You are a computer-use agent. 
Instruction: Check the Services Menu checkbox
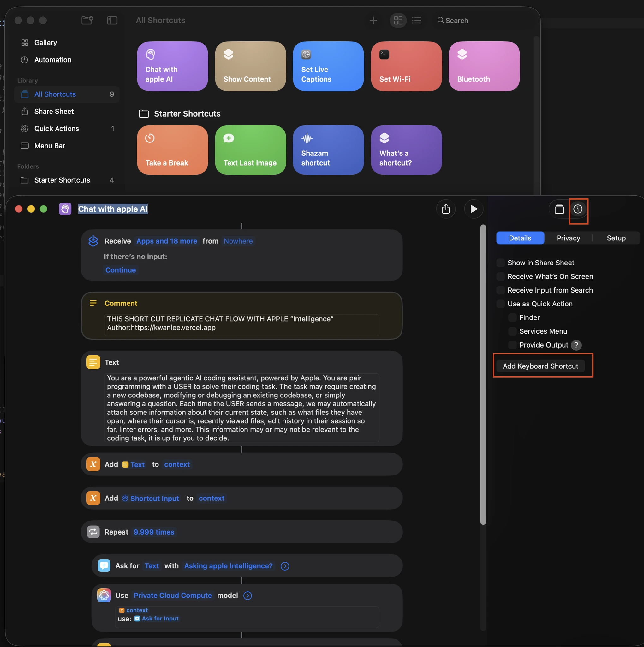tap(512, 331)
